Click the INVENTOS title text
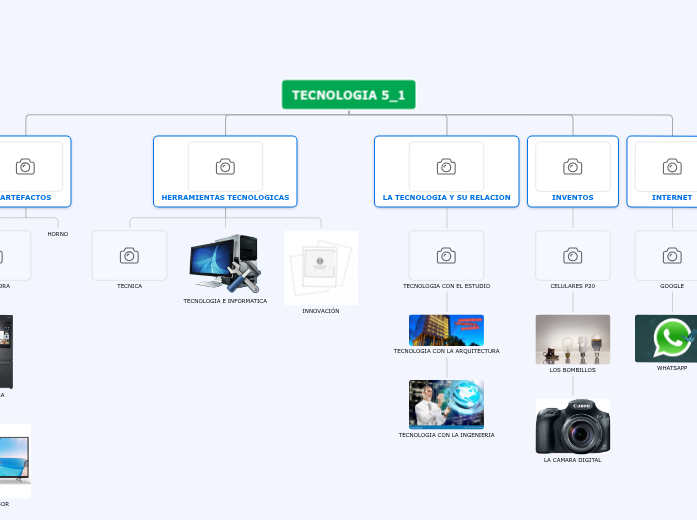Viewport: 697px width, 520px height. click(572, 198)
